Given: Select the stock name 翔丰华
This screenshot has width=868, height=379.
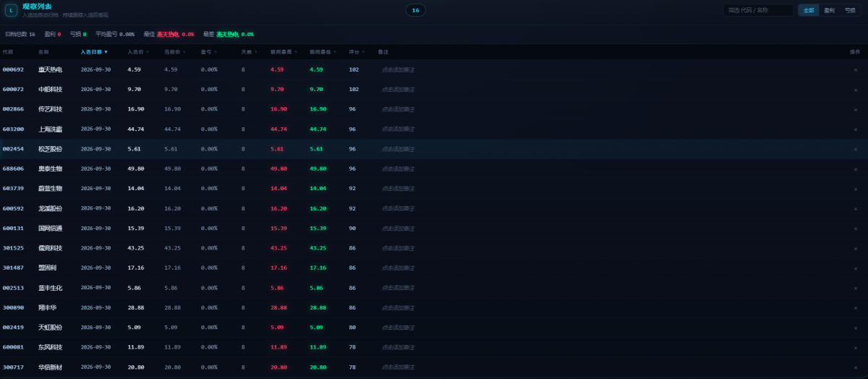Looking at the screenshot, I should pos(47,307).
